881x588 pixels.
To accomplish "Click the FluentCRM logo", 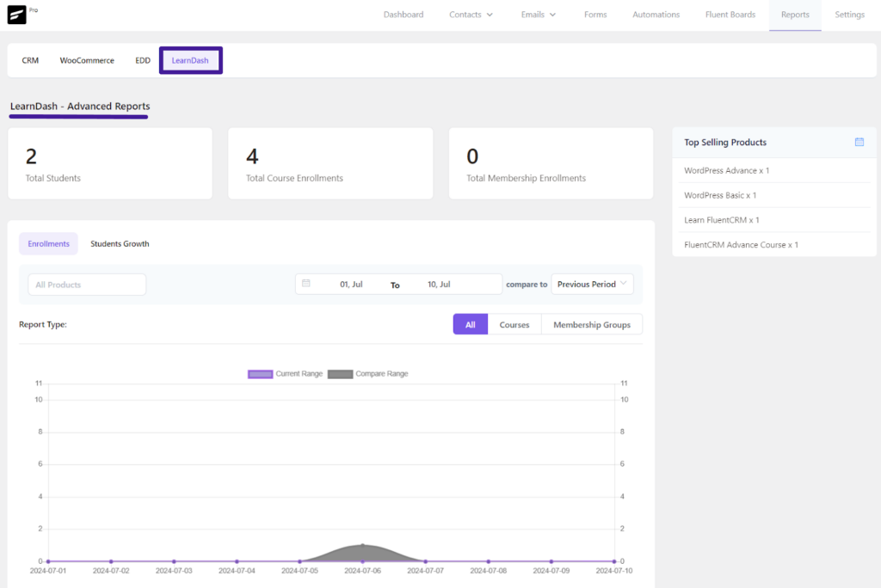I will [x=15, y=14].
